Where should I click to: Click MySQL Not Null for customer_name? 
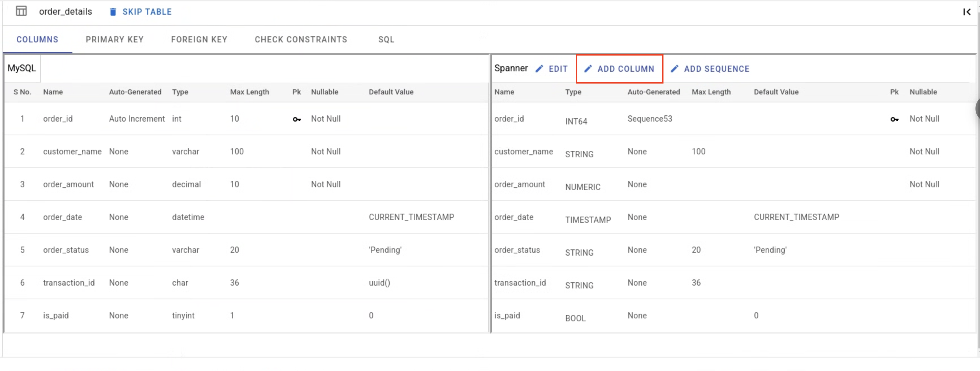(x=326, y=152)
